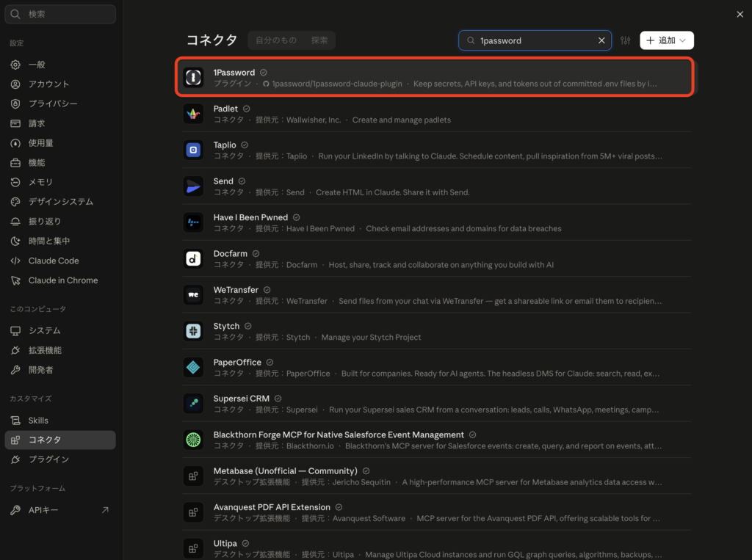Viewport: 752px width, 560px height.
Task: Open the 1password/1password-claude-plugin GitHub link
Action: tap(333, 84)
